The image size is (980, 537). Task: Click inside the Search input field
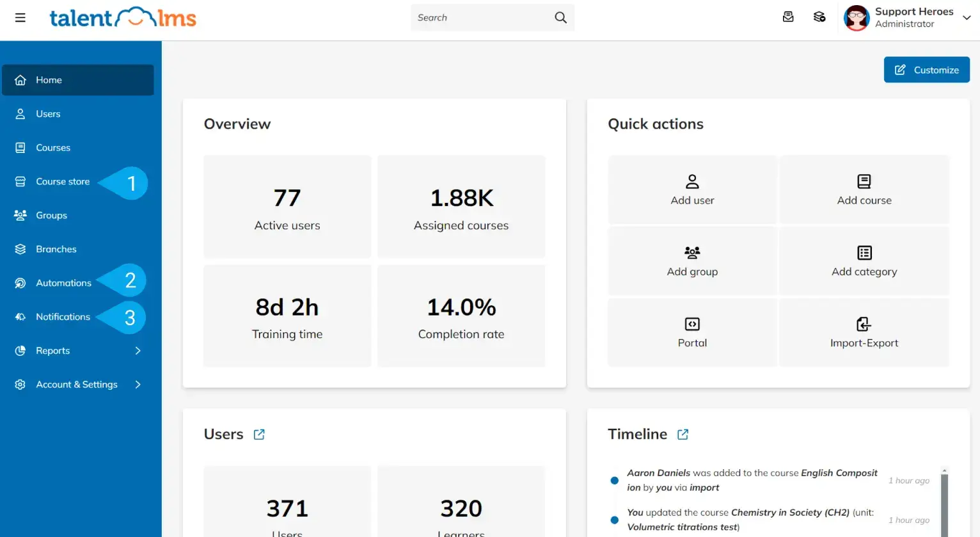480,17
